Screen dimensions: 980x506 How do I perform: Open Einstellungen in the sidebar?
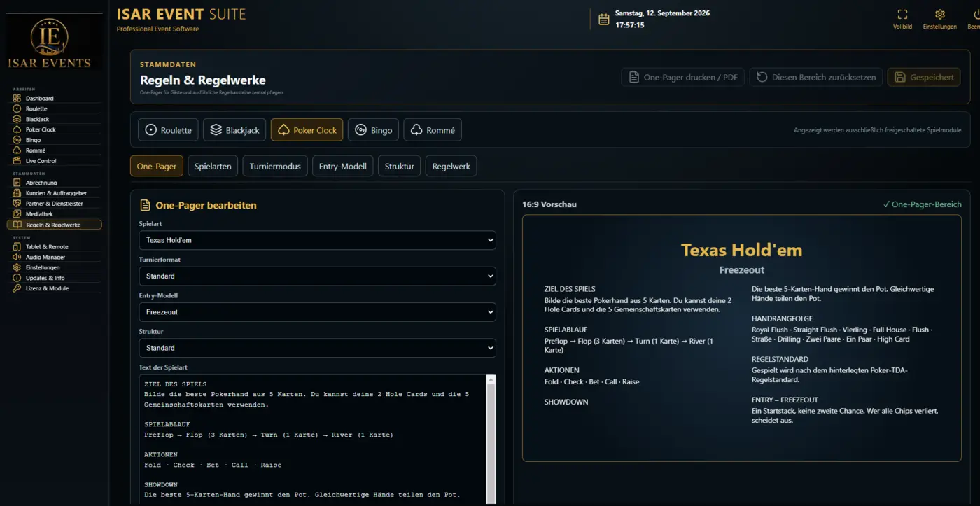[55, 267]
